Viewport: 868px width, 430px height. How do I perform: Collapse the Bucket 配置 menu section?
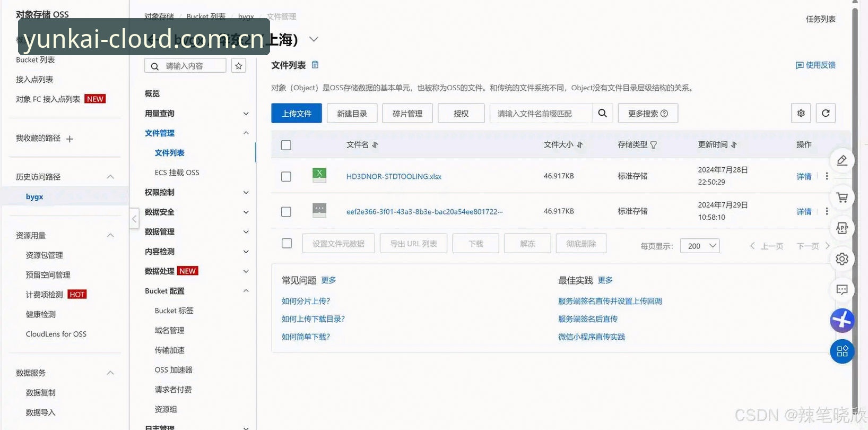point(246,291)
